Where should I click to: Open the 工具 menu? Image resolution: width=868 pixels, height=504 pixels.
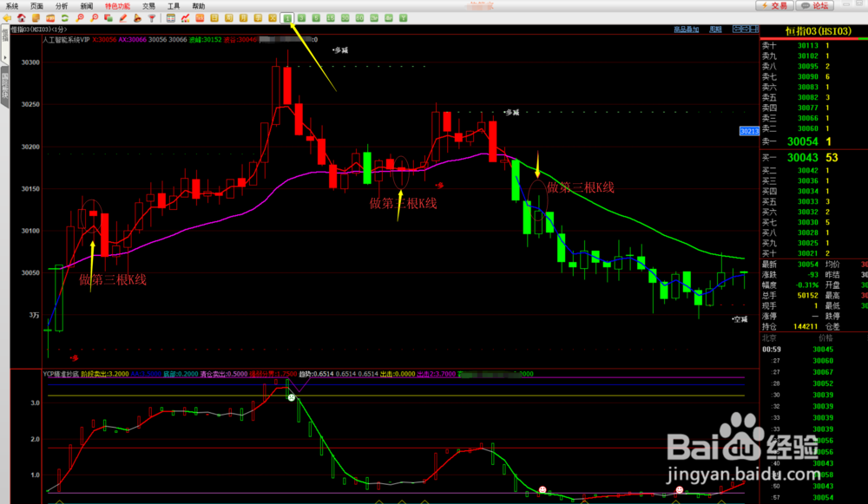tap(174, 6)
